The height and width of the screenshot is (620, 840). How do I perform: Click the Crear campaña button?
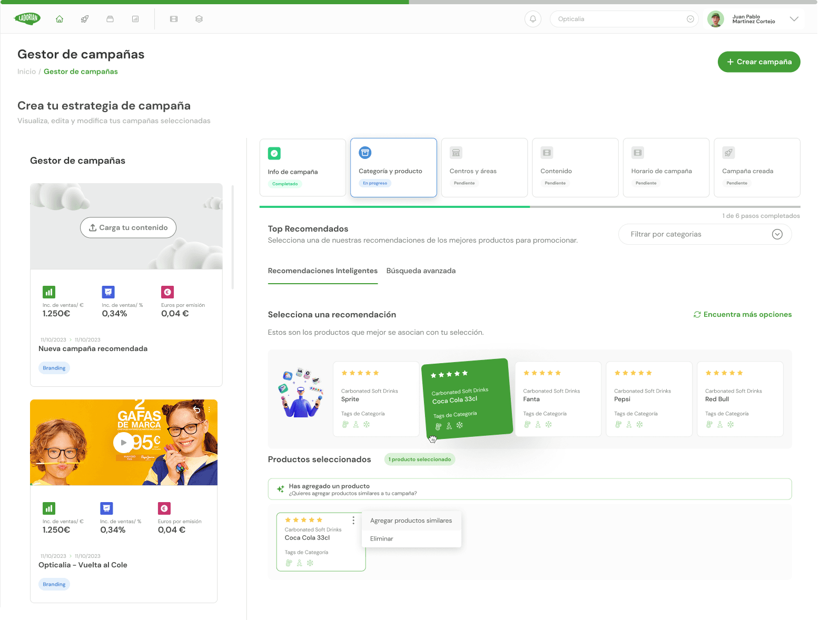tap(759, 62)
